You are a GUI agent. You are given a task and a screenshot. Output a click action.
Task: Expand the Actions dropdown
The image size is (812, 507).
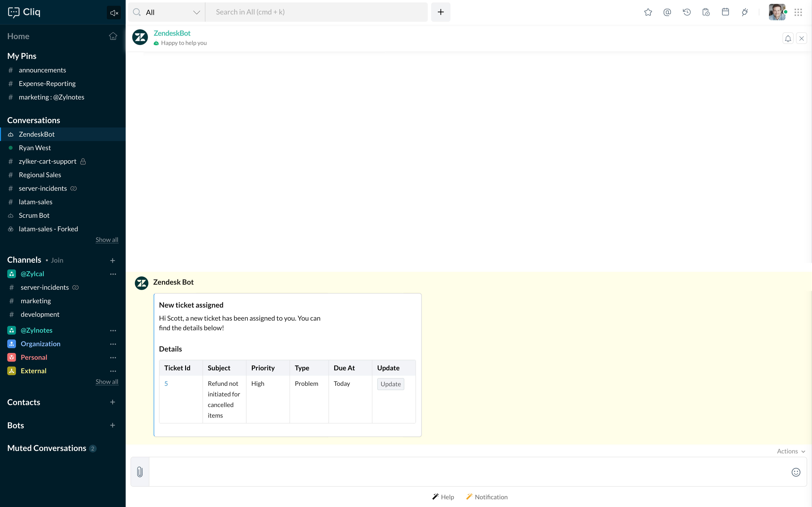point(790,451)
